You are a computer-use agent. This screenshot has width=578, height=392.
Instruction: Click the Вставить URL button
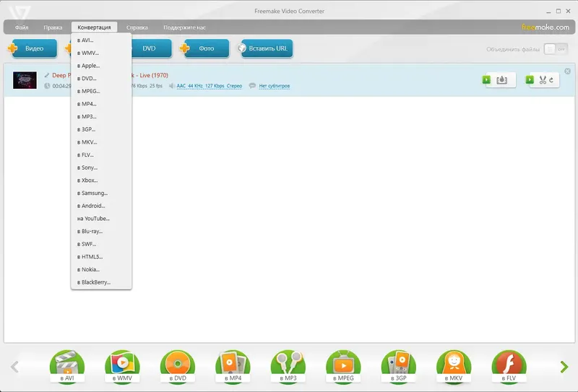[265, 48]
